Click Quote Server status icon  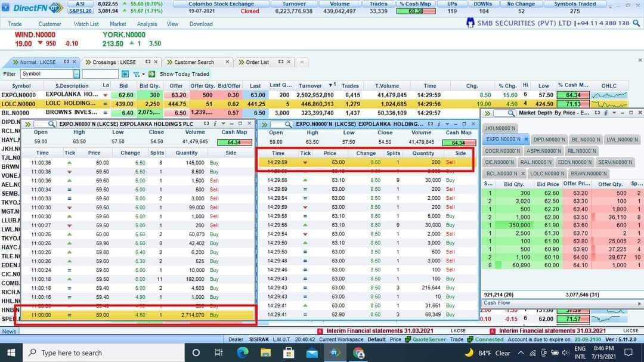pyautogui.click(x=407, y=339)
